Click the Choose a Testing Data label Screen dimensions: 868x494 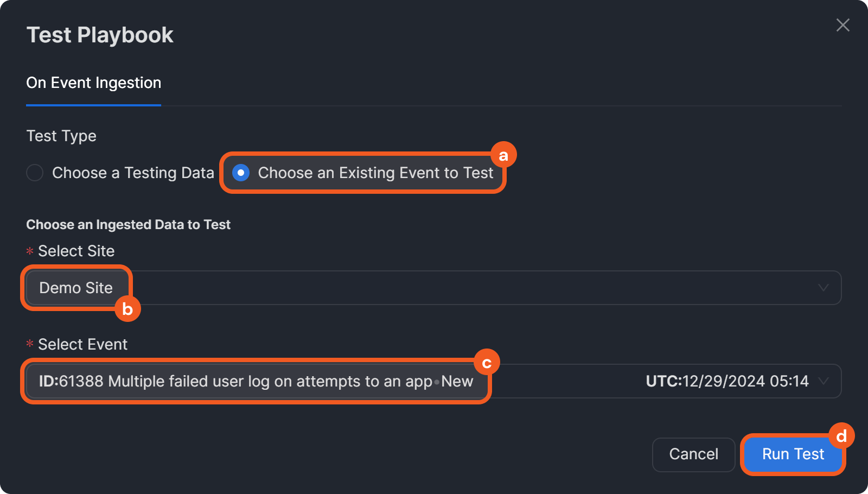(133, 173)
